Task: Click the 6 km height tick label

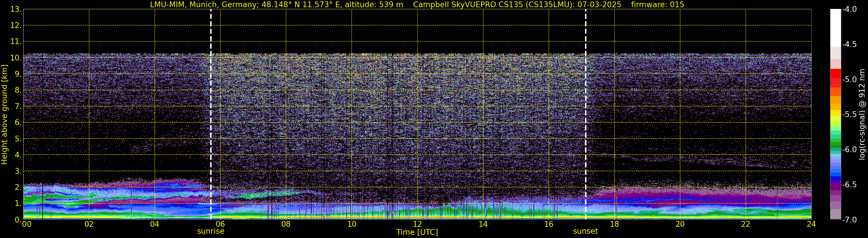Action: pos(18,123)
